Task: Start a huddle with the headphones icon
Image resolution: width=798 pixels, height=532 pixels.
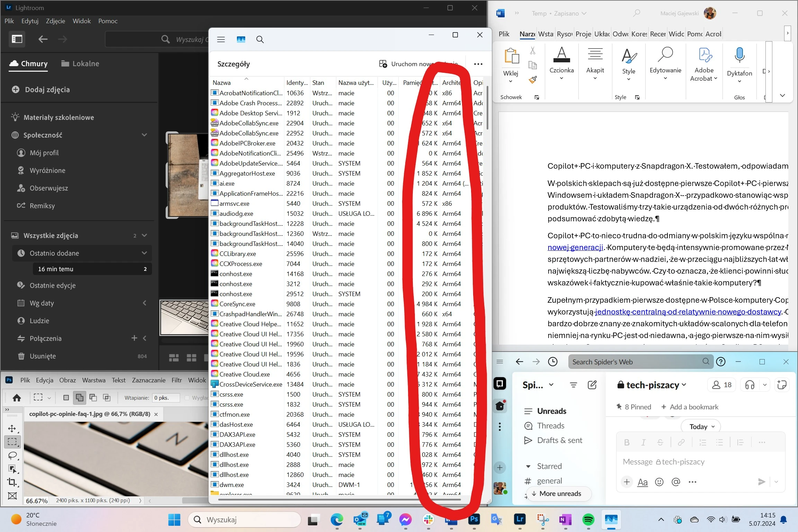Action: (x=750, y=385)
